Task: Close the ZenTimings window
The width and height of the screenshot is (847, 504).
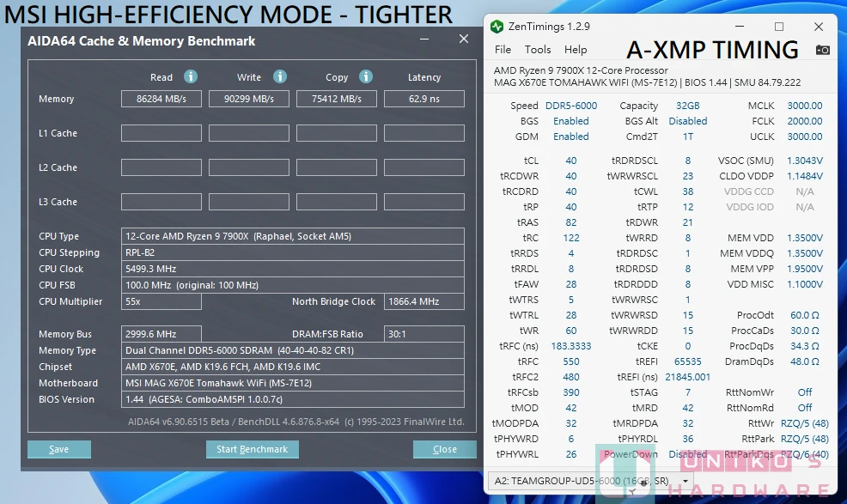Action: (819, 27)
